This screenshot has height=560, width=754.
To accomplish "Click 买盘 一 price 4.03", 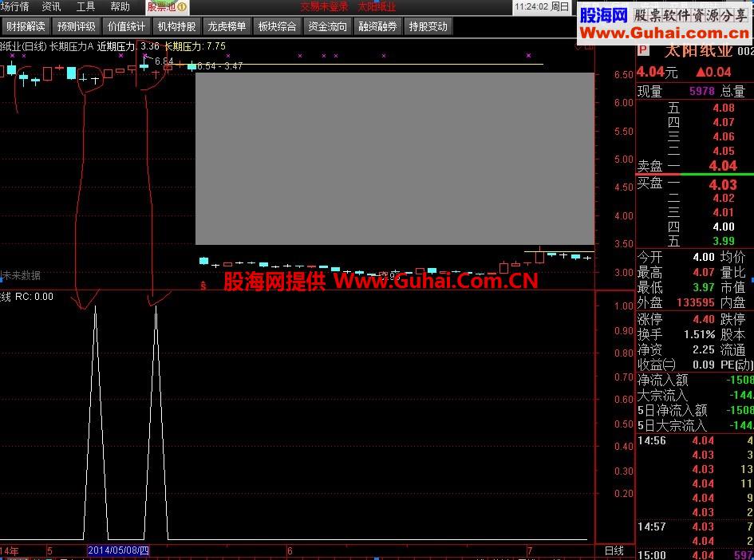I will click(723, 184).
